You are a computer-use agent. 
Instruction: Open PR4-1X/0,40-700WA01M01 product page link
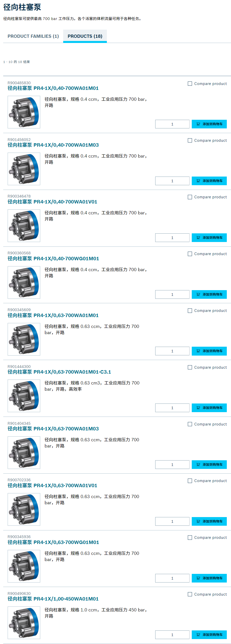pos(53,88)
